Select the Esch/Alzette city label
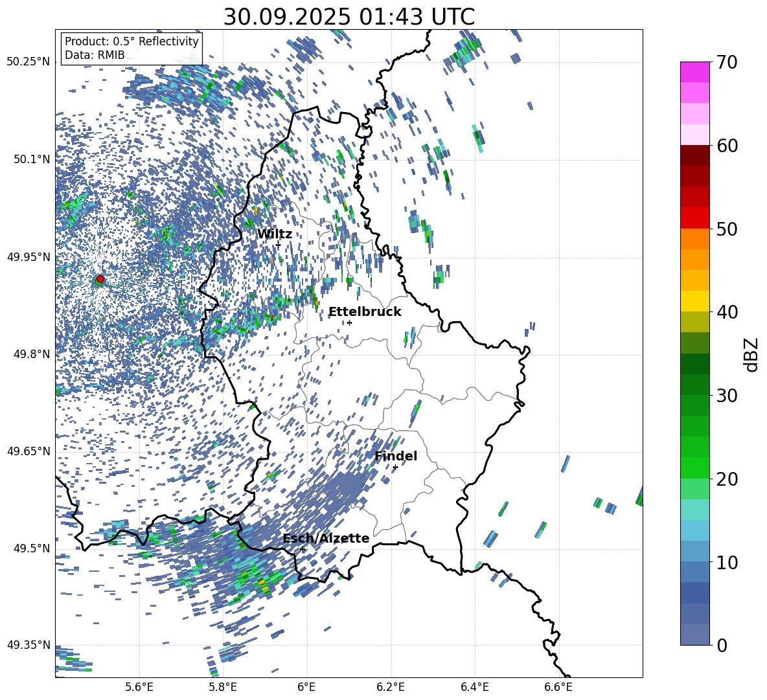 [326, 538]
